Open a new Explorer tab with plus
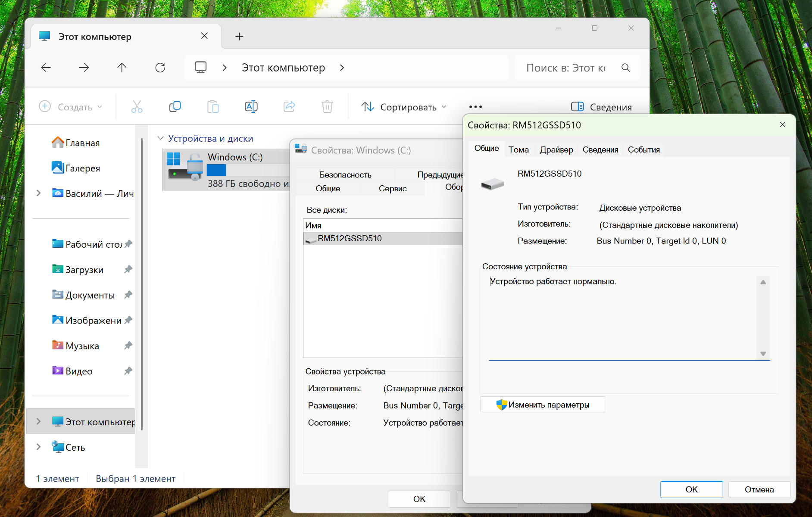812x517 pixels. (x=239, y=37)
